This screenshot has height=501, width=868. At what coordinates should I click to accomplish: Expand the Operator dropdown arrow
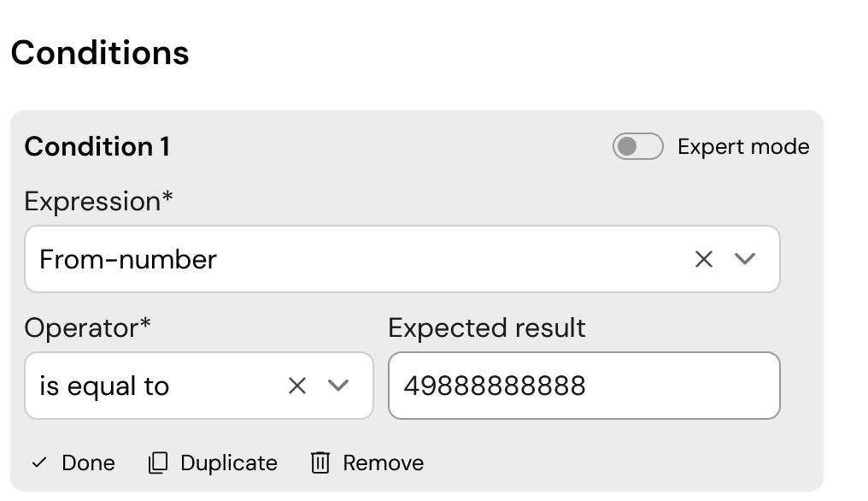[337, 386]
